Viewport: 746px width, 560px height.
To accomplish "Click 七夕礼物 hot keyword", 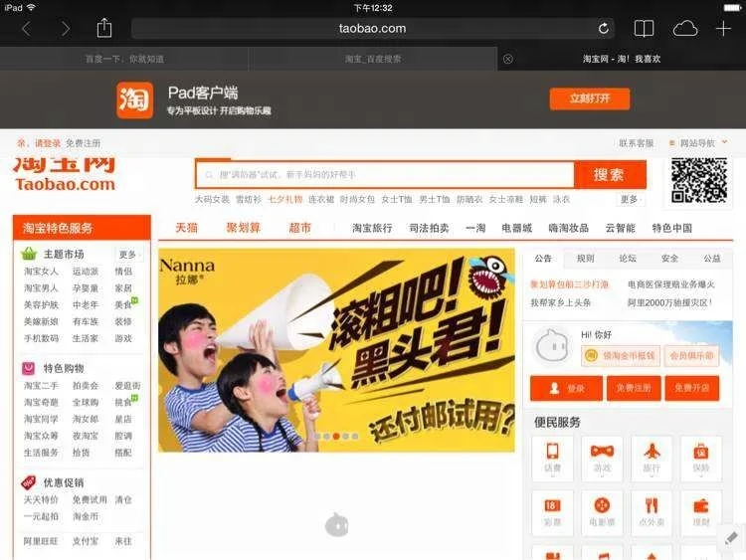I will click(285, 199).
